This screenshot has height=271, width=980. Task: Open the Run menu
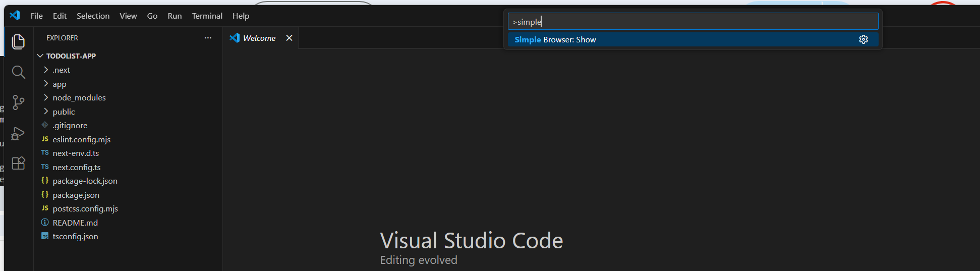click(175, 16)
